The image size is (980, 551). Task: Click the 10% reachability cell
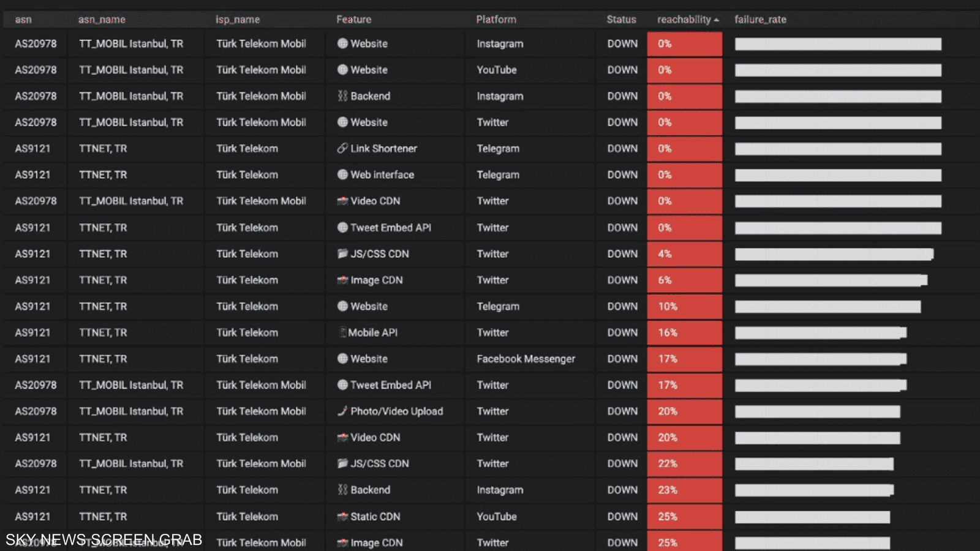[x=685, y=306]
